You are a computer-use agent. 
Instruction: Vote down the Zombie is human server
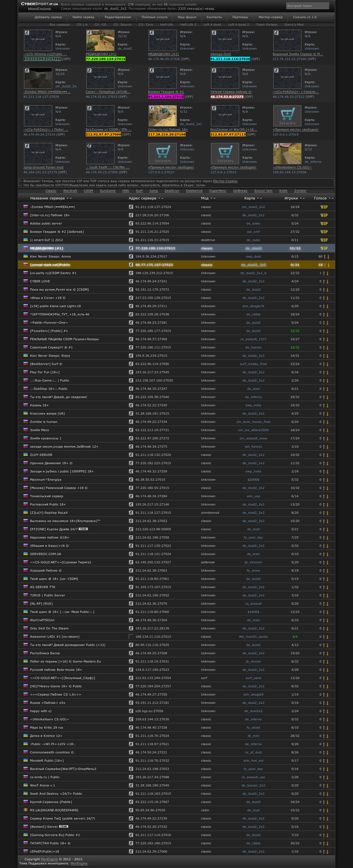point(327,422)
